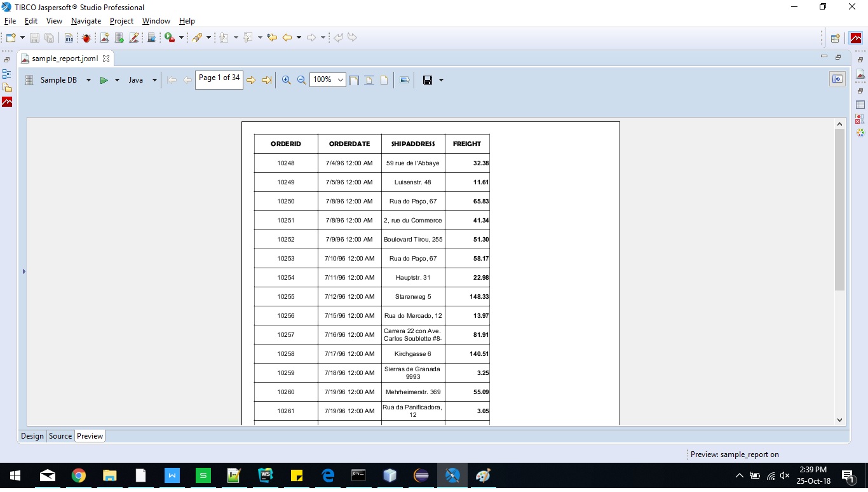Edit the Page 1 of 34 field
Screen dimensions: 868x492
tap(219, 78)
